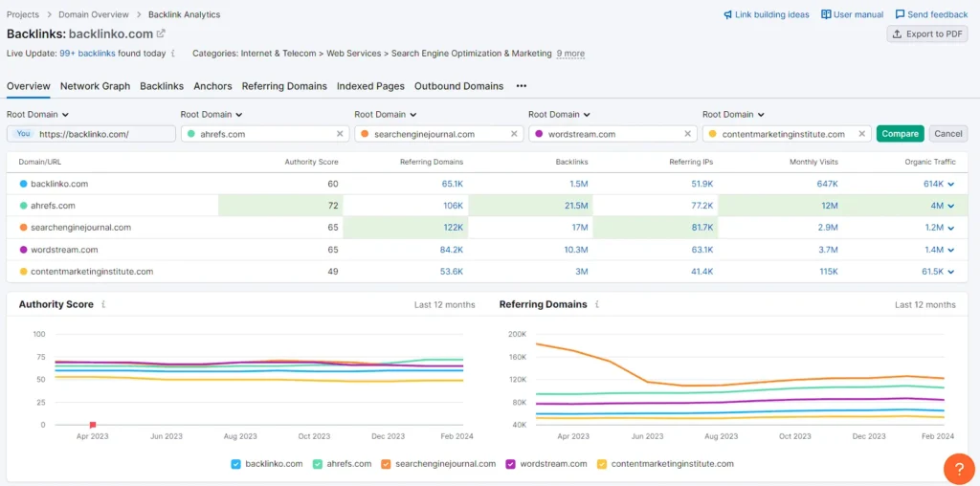Screen dimensions: 980x486
Task: Switch to the Referring Domains tab
Action: click(284, 86)
